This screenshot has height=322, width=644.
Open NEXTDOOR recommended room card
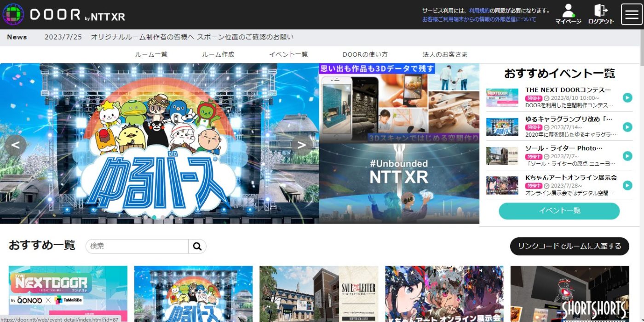tap(68, 294)
